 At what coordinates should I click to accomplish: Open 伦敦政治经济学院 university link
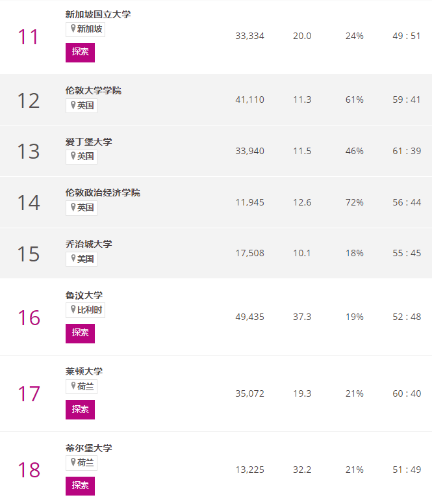coord(103,192)
